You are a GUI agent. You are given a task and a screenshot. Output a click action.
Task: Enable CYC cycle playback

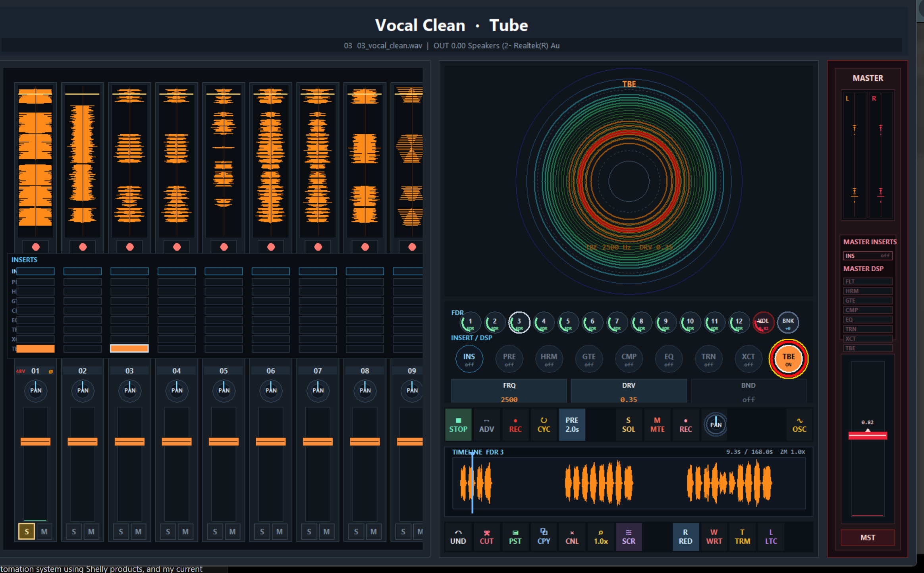tap(544, 424)
